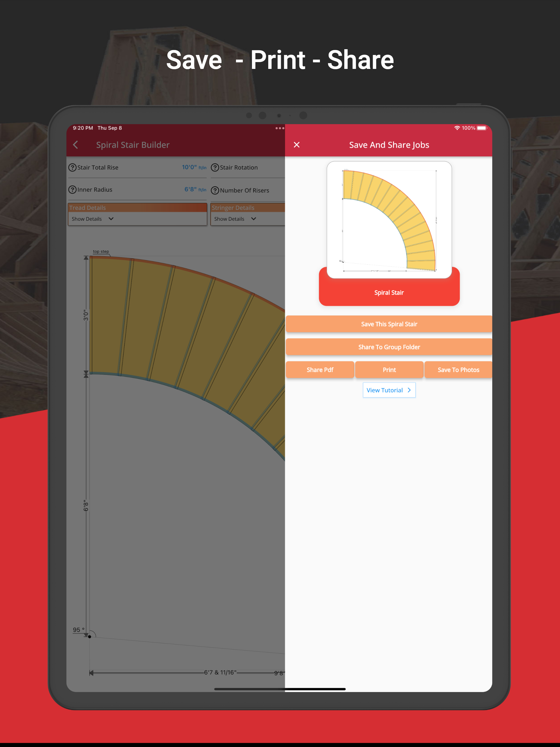
Task: Tap Save To Photos button
Action: click(x=458, y=370)
